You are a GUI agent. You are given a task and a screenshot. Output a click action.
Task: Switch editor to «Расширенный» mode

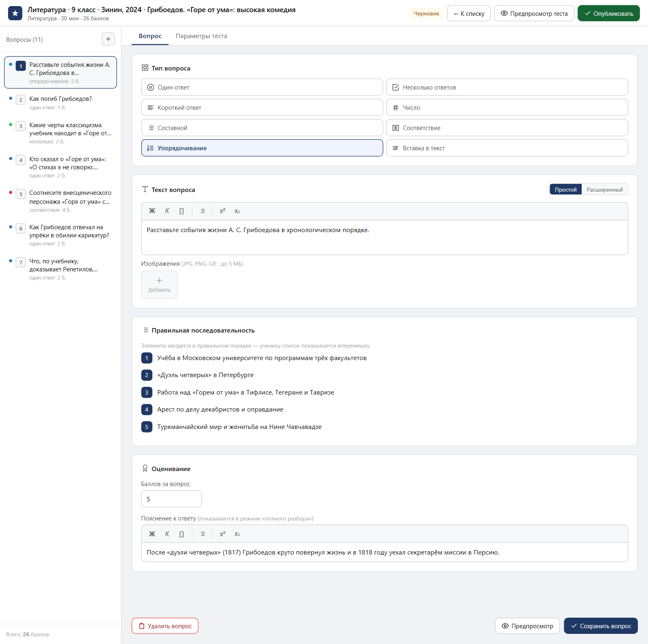pos(605,190)
